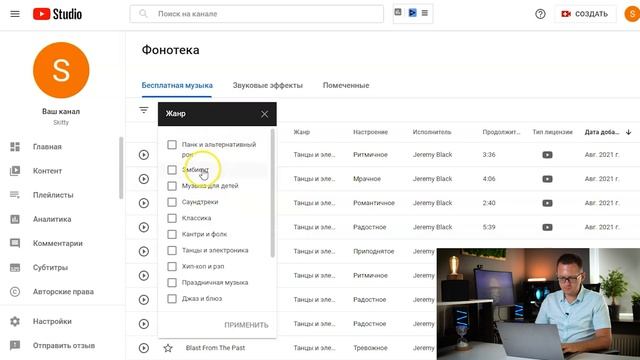
Task: Switch to Звуковые эффекты tab
Action: pyautogui.click(x=268, y=85)
